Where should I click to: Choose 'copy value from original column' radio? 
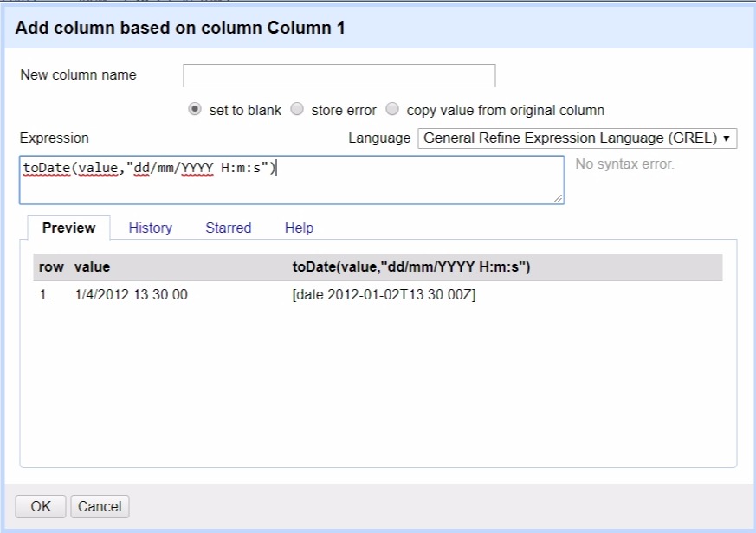click(392, 109)
